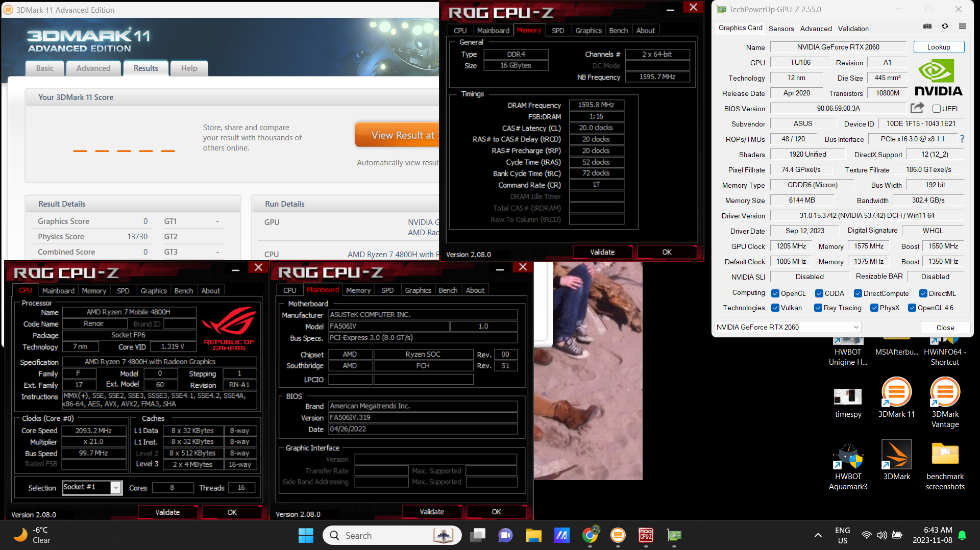The width and height of the screenshot is (980, 550).
Task: Click the Close button in GPU-Z
Action: click(945, 328)
